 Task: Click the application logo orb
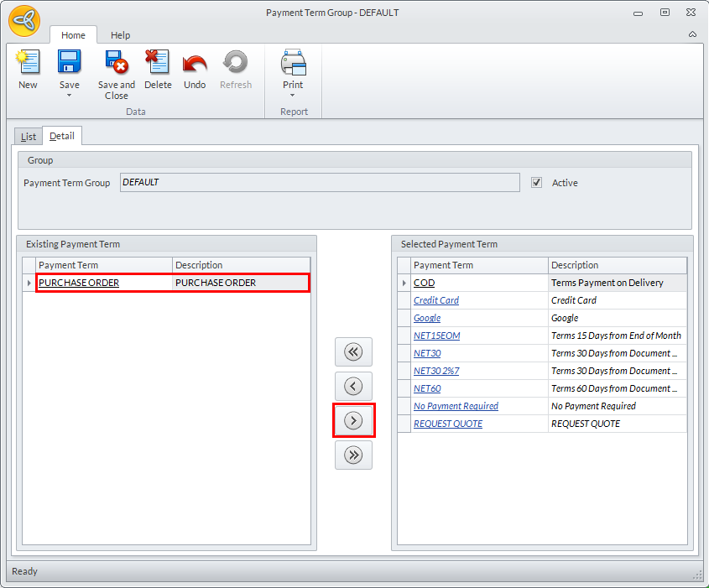(25, 22)
